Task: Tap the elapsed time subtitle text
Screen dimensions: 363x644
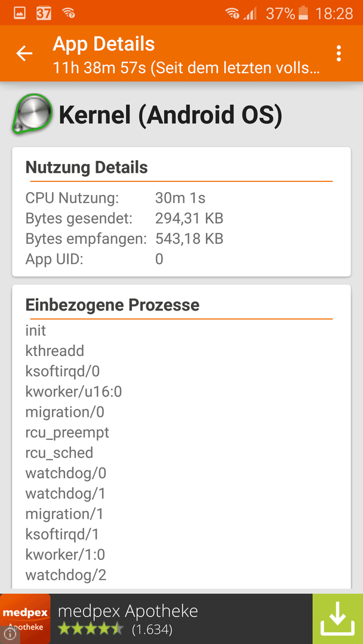Action: (186, 68)
